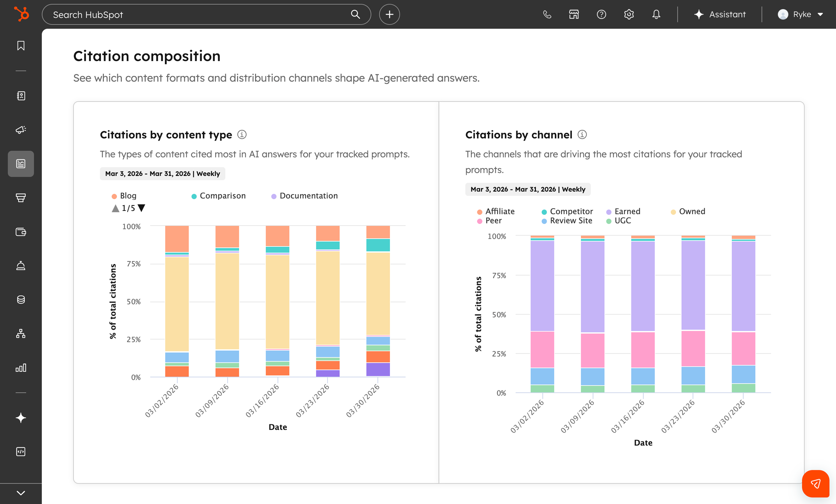Open the Data Management database icon
Screen dimensions: 836x504
coord(20,299)
